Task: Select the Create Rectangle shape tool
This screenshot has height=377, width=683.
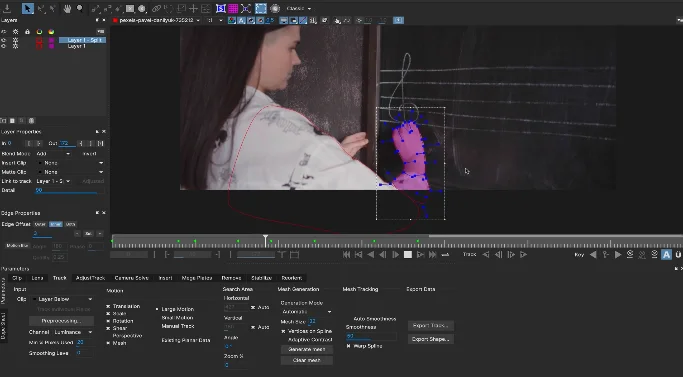Action: (130, 8)
